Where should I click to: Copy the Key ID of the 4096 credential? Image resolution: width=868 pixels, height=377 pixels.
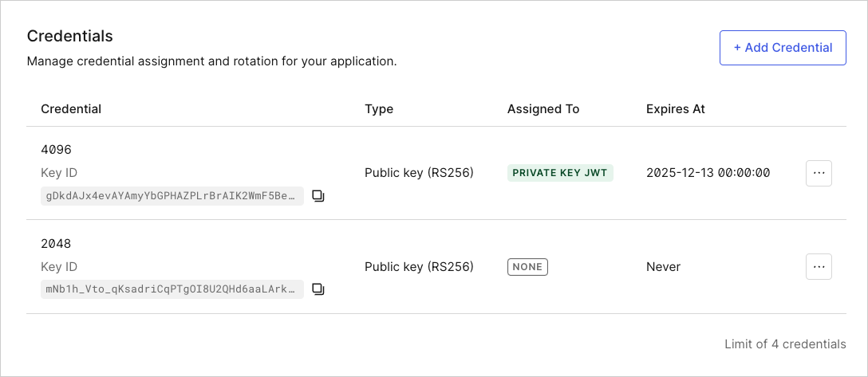(318, 196)
